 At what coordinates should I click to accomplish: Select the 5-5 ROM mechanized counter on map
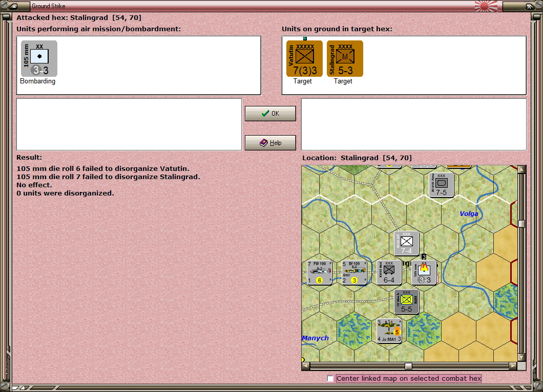(407, 302)
